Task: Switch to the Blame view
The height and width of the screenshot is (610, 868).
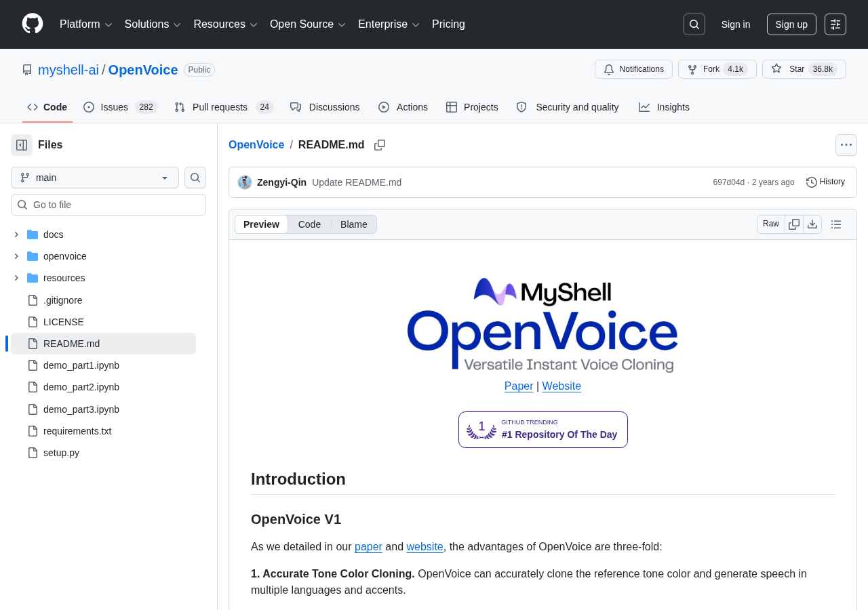Action: tap(354, 224)
